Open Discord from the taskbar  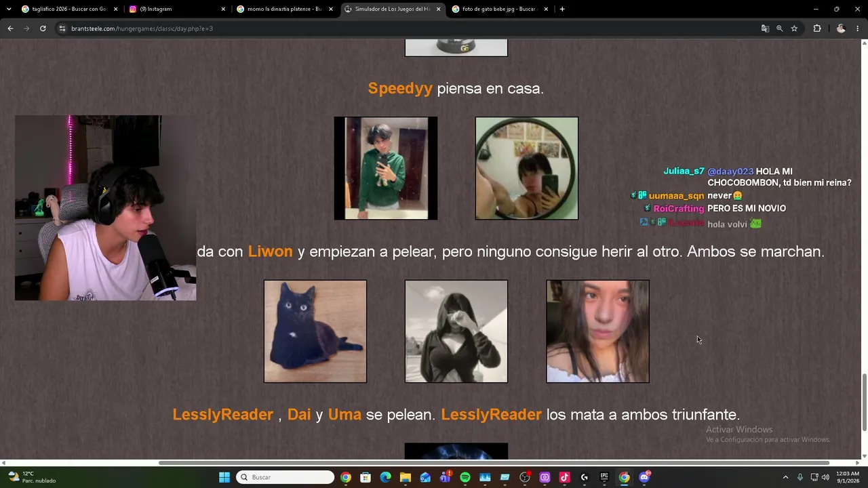pyautogui.click(x=644, y=477)
